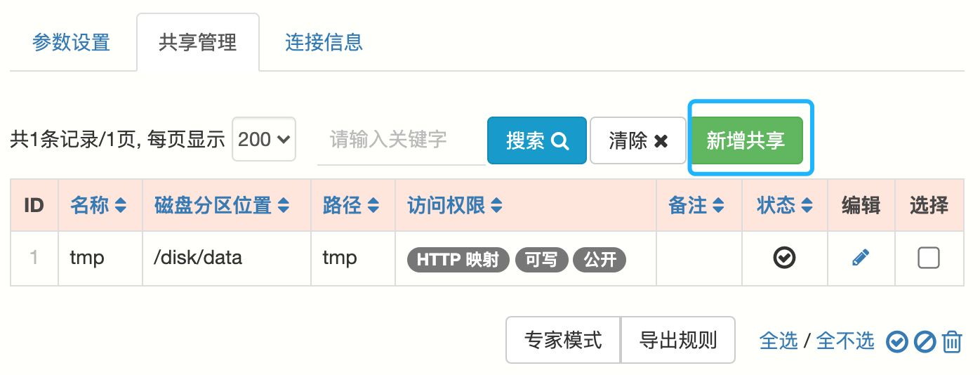
Task: Click the 全选 link
Action: coord(779,341)
